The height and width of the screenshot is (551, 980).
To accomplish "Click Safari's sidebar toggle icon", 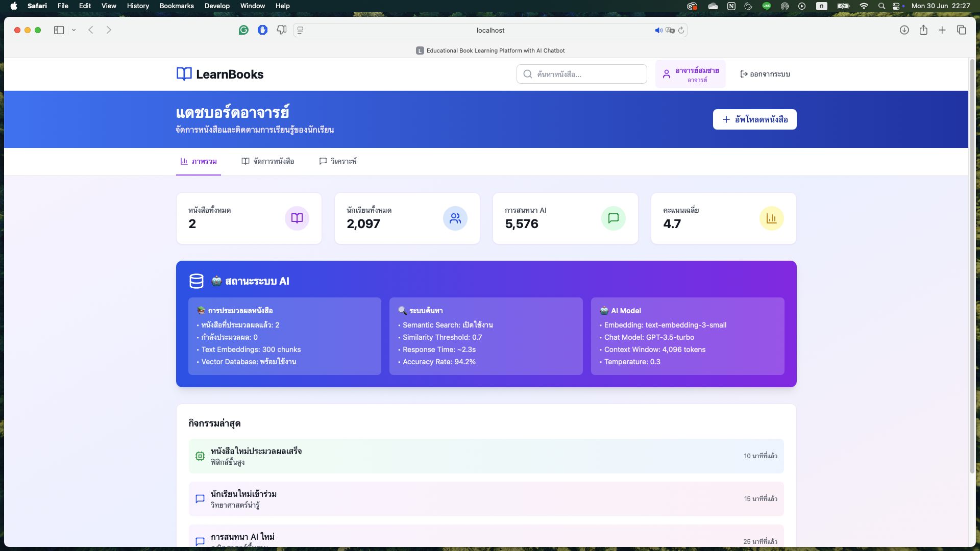I will coord(59,30).
